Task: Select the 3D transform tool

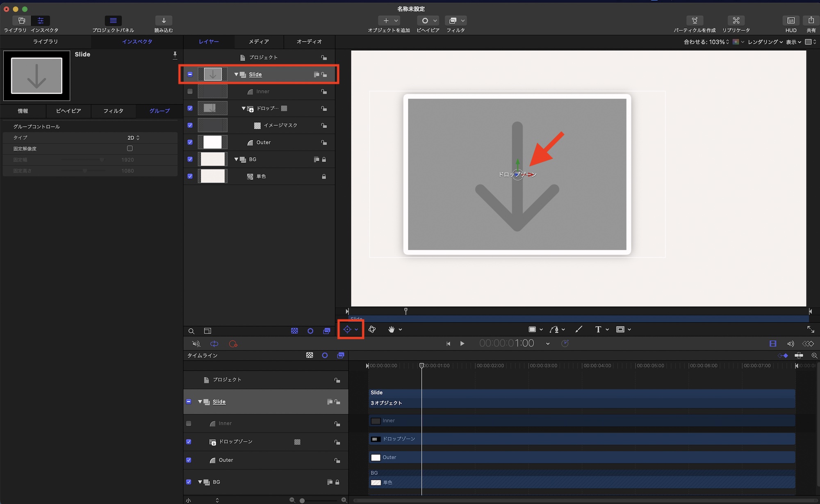Action: pyautogui.click(x=372, y=329)
